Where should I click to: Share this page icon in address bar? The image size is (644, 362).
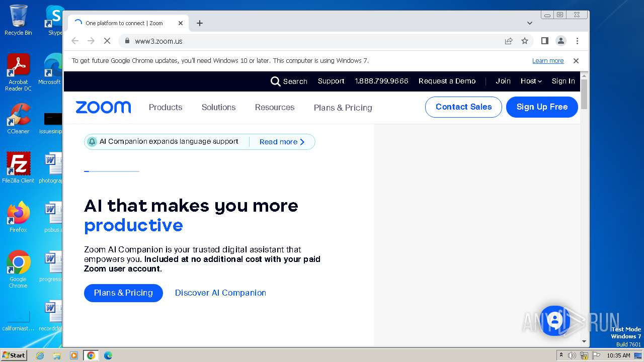[x=509, y=41]
